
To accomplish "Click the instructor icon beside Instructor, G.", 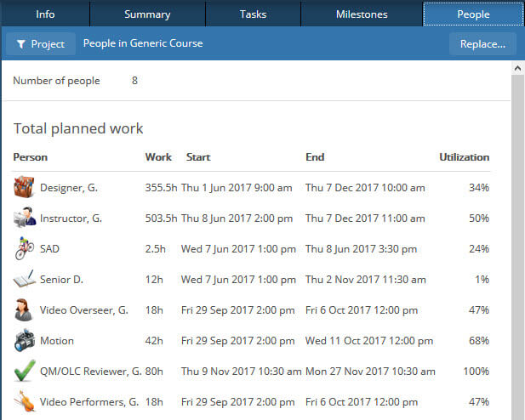I will pos(24,218).
